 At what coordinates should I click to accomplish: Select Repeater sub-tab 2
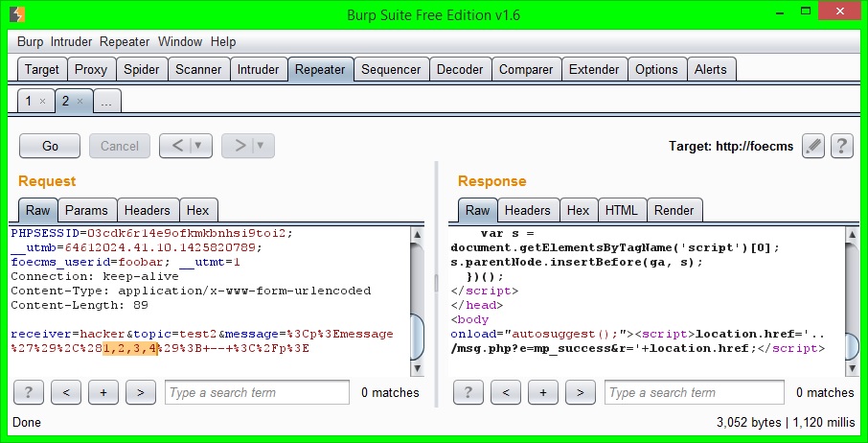[x=66, y=102]
